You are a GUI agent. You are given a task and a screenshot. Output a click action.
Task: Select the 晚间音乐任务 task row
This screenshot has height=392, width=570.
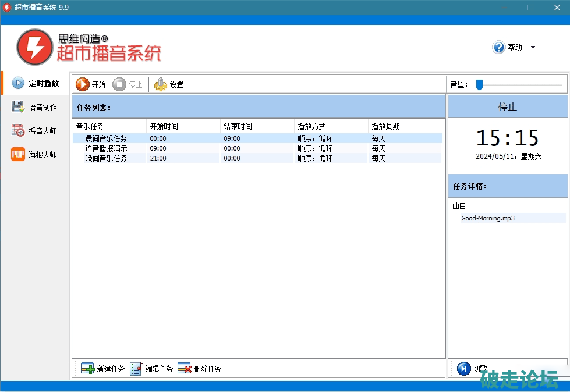[x=106, y=158]
